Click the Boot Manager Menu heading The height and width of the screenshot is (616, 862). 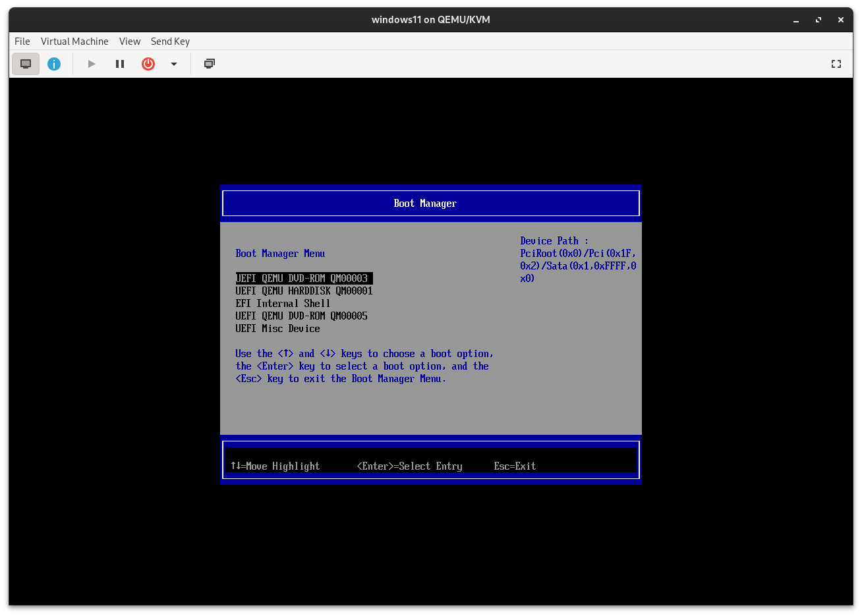[280, 254]
